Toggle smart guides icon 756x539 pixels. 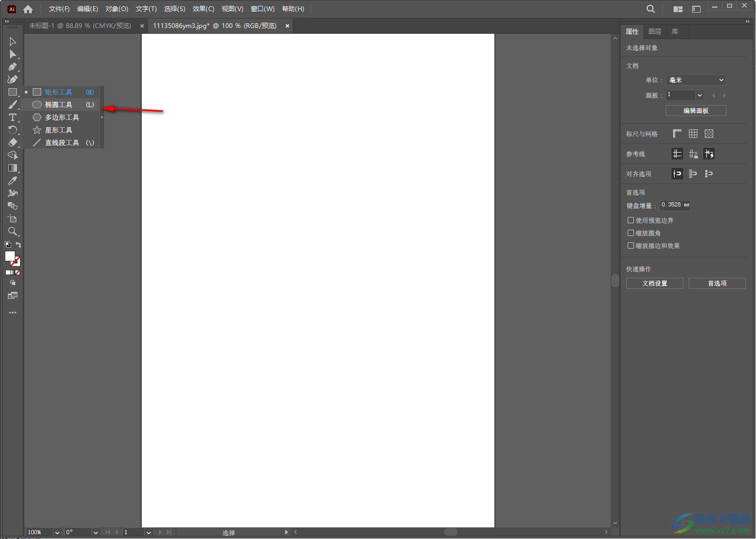click(x=709, y=154)
